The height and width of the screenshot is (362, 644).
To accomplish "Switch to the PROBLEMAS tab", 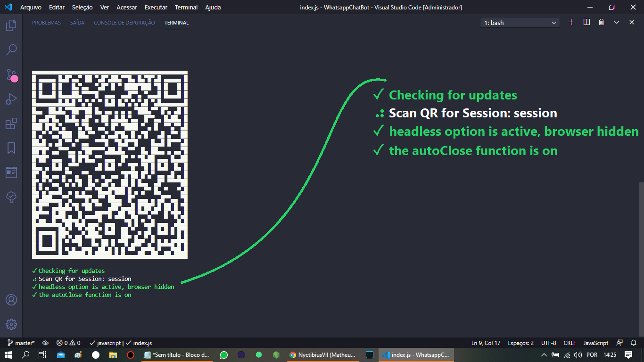I will click(x=46, y=23).
